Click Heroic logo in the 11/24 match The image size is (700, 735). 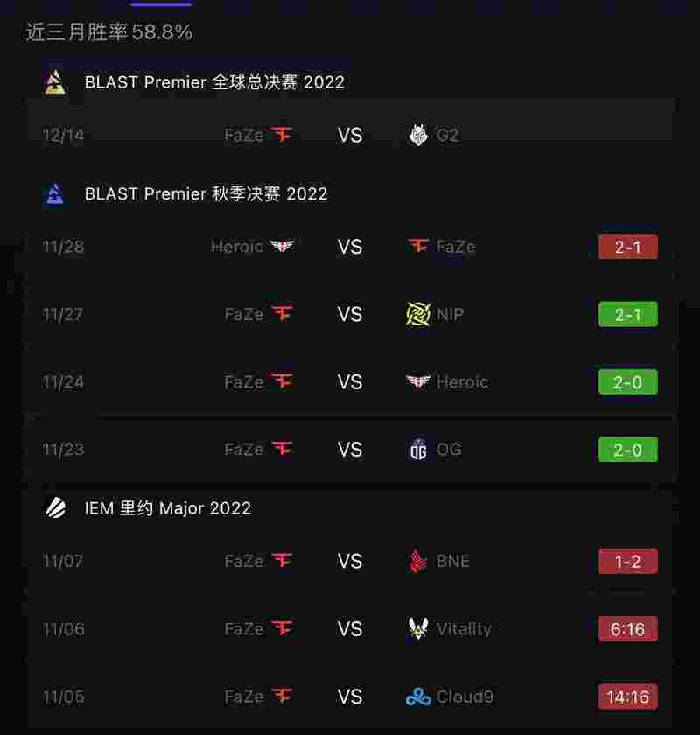click(417, 381)
